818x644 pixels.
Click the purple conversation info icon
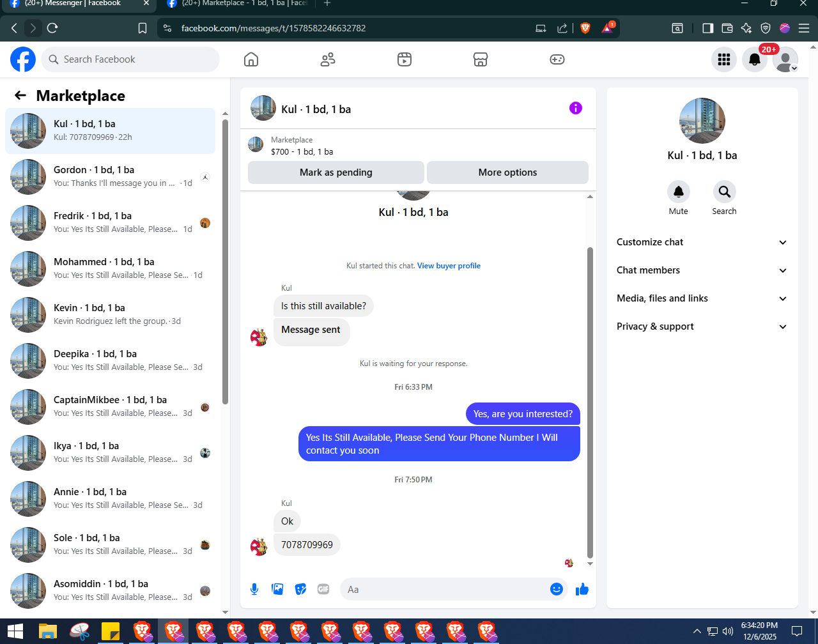576,108
